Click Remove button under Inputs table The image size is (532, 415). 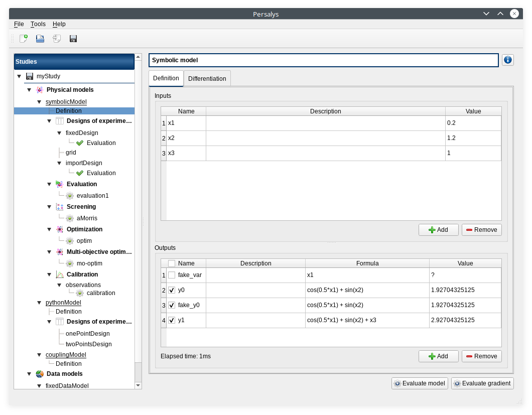481,230
